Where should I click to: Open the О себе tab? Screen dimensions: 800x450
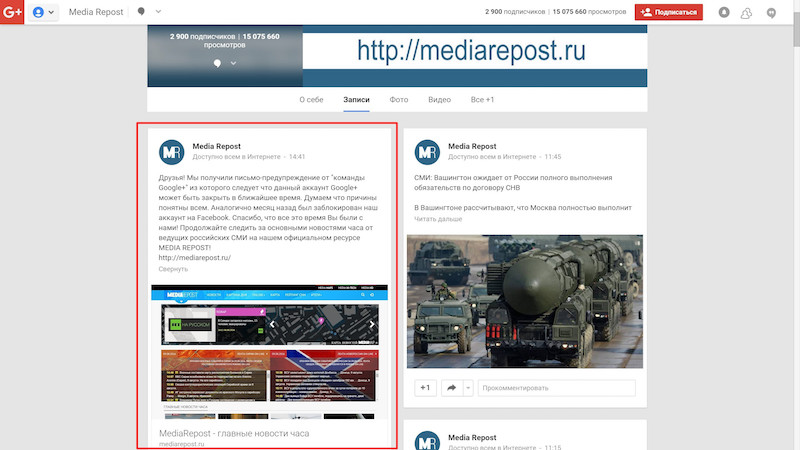click(311, 99)
